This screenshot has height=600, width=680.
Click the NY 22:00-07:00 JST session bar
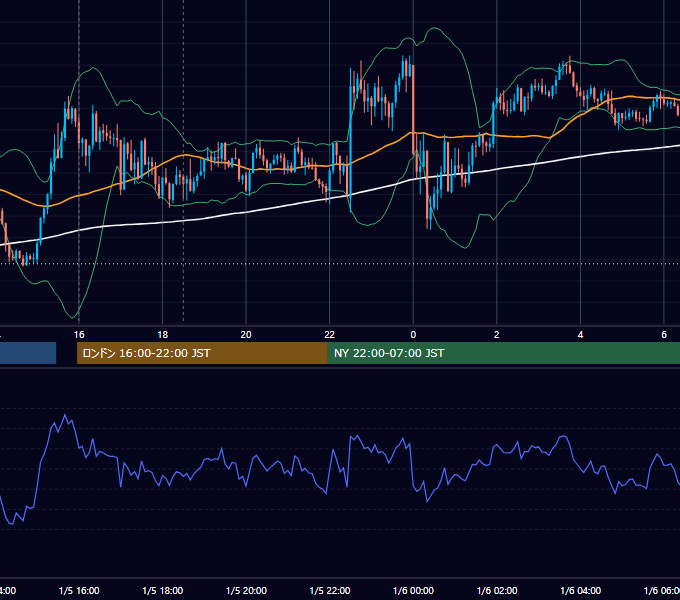pos(503,353)
